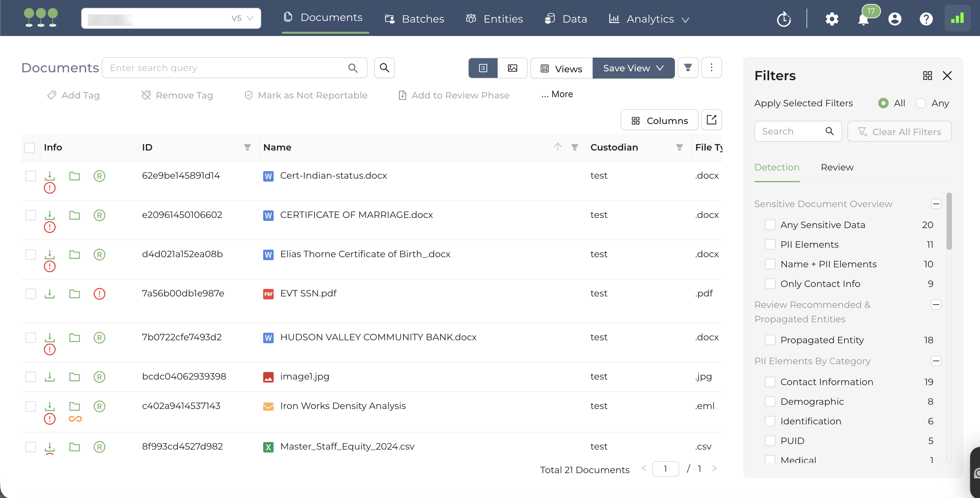Click the filters panel scrollbar

[x=949, y=222]
